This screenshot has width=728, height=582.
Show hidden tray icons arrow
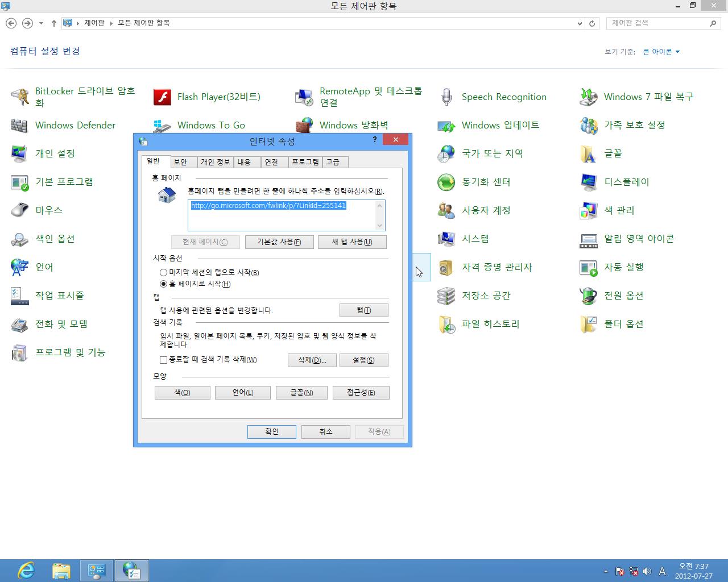tap(606, 571)
